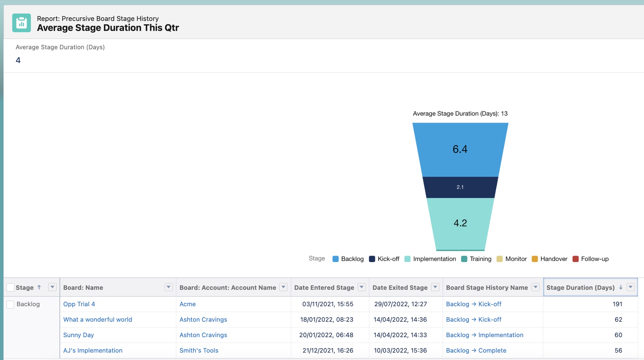
Task: Check the Stage column header checkbox
Action: (10, 288)
